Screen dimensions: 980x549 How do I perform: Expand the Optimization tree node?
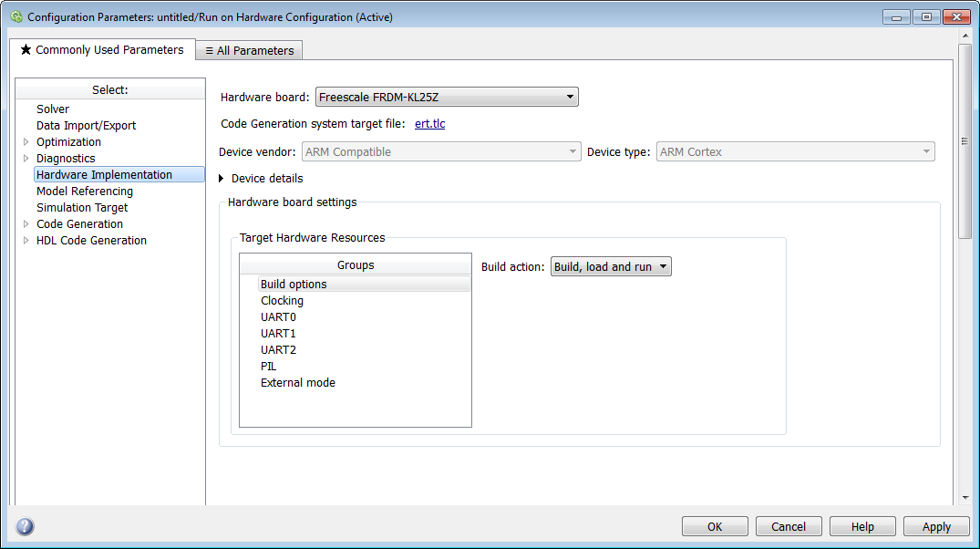[26, 142]
